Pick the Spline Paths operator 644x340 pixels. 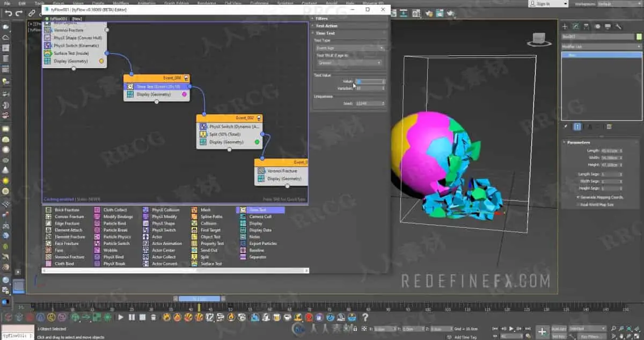click(x=208, y=216)
